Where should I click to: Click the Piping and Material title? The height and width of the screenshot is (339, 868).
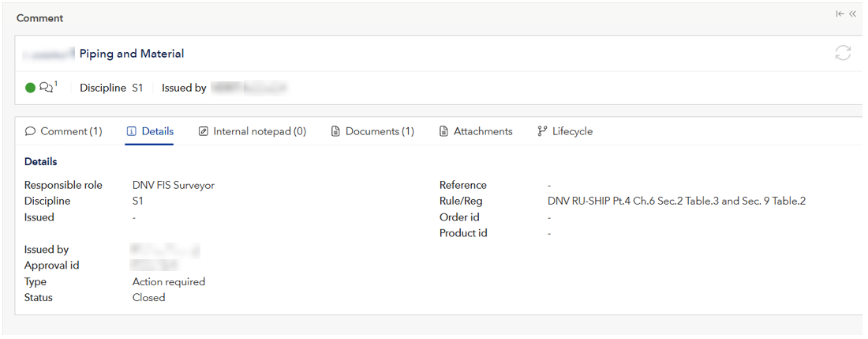pyautogui.click(x=132, y=54)
